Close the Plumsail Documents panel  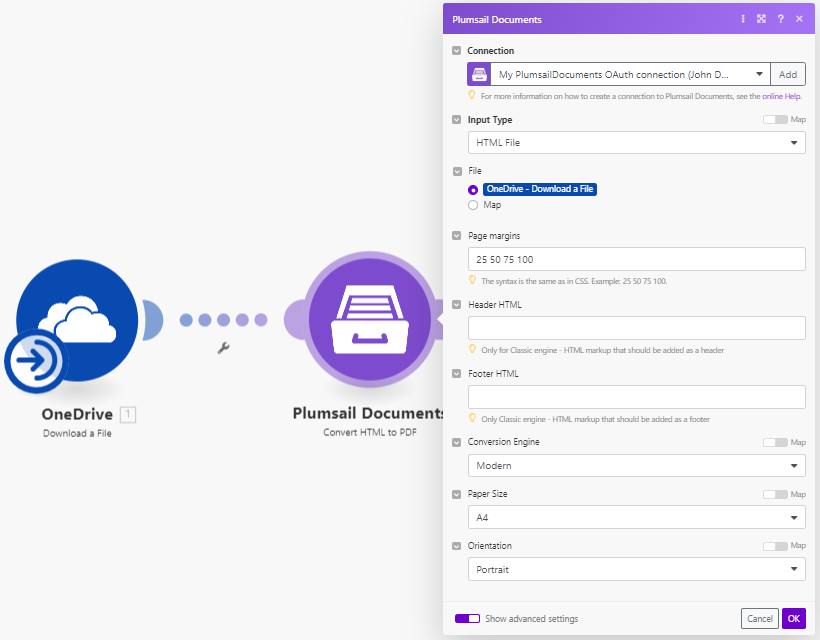799,19
